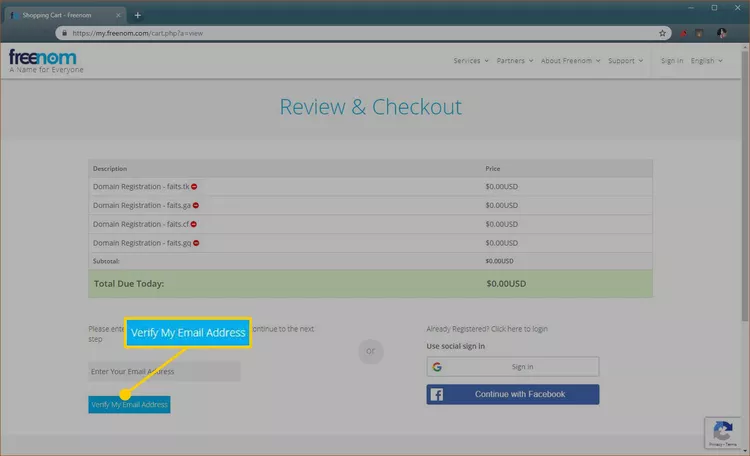Viewport: 750px width, 456px height.
Task: Open a new browser tab
Action: 137,15
